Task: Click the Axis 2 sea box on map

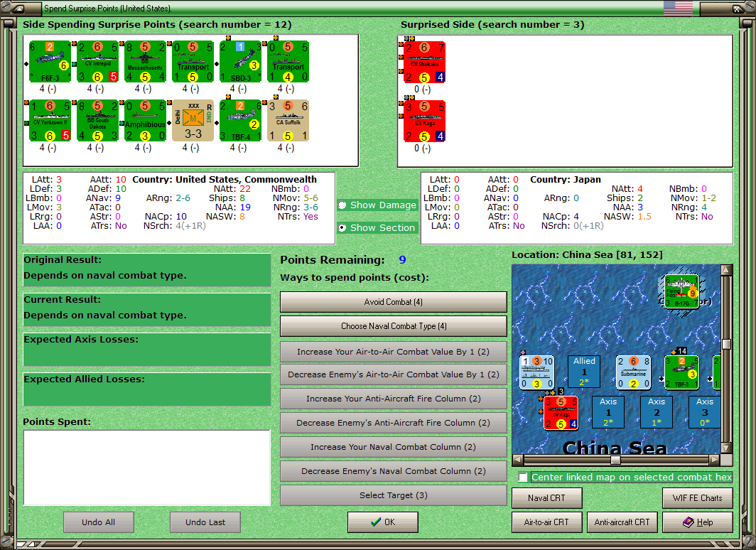Action: (x=657, y=412)
